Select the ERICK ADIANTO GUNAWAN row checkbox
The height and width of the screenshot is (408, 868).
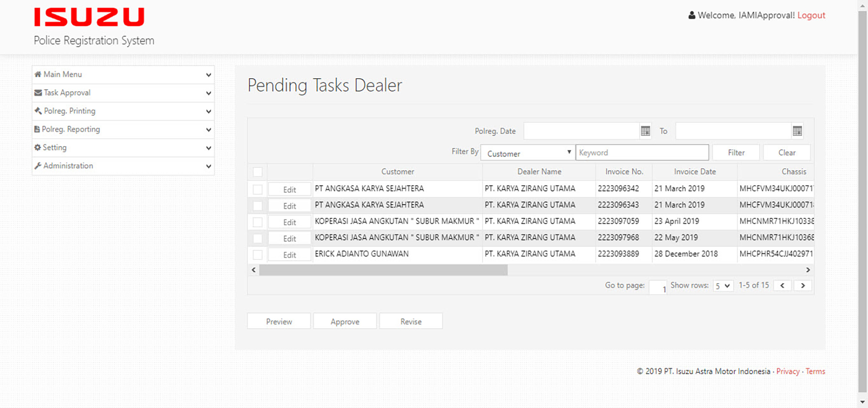pyautogui.click(x=258, y=255)
